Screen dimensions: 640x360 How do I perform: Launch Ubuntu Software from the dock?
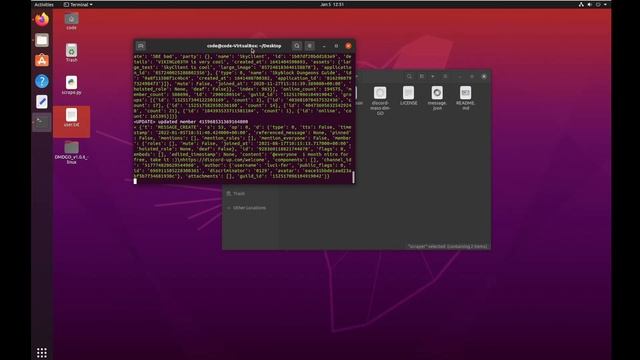42,60
